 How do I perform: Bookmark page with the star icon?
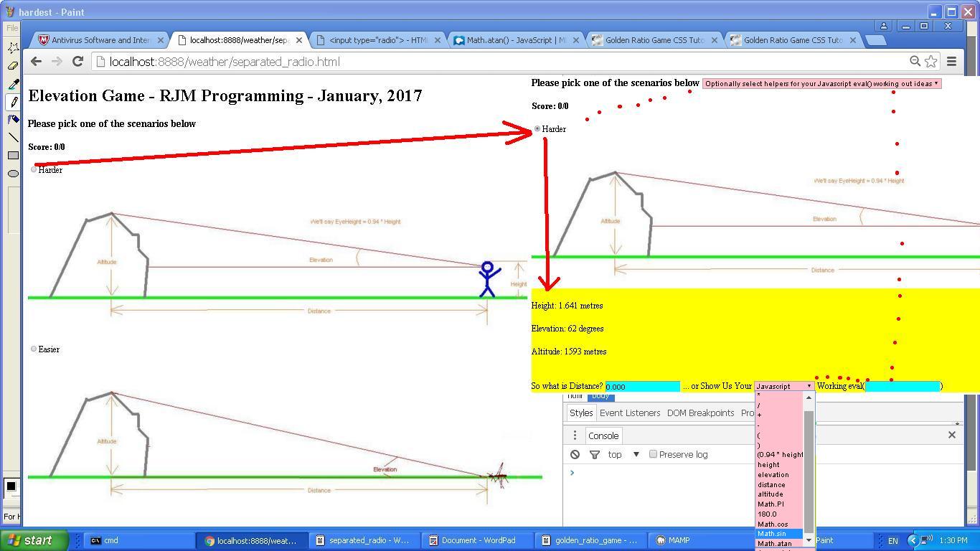(x=931, y=62)
